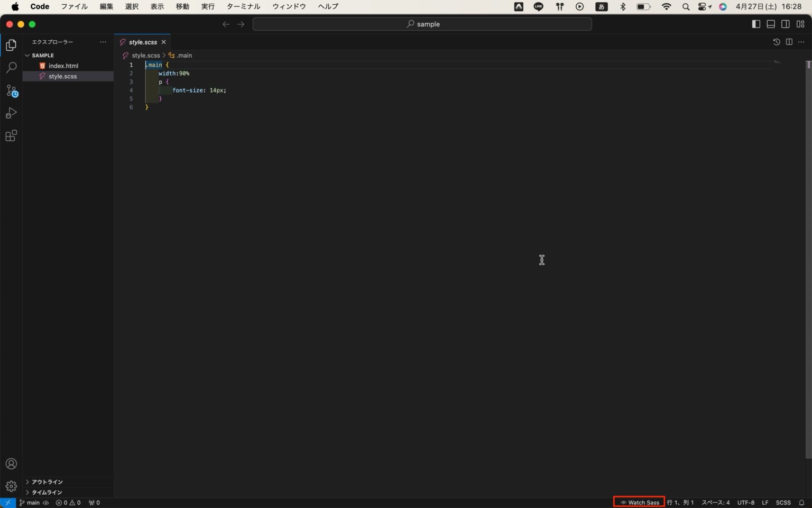
Task: Expand the タイムライン section
Action: (x=46, y=492)
